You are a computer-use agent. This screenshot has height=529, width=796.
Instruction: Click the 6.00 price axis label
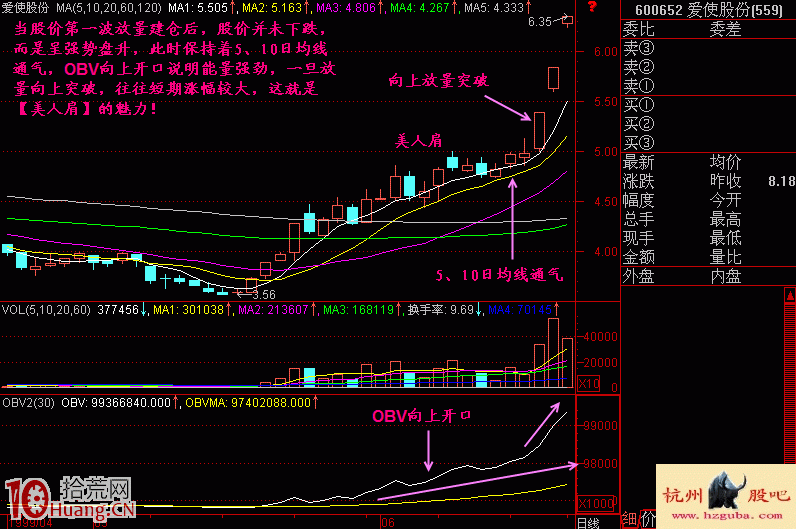[606, 52]
